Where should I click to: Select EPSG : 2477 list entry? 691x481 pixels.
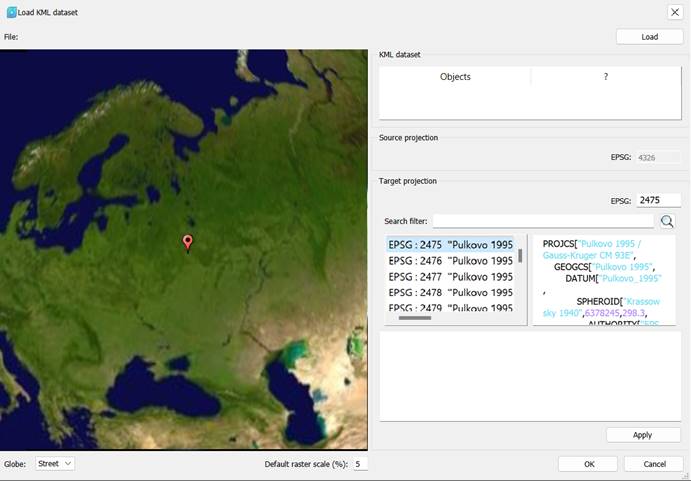(x=450, y=277)
